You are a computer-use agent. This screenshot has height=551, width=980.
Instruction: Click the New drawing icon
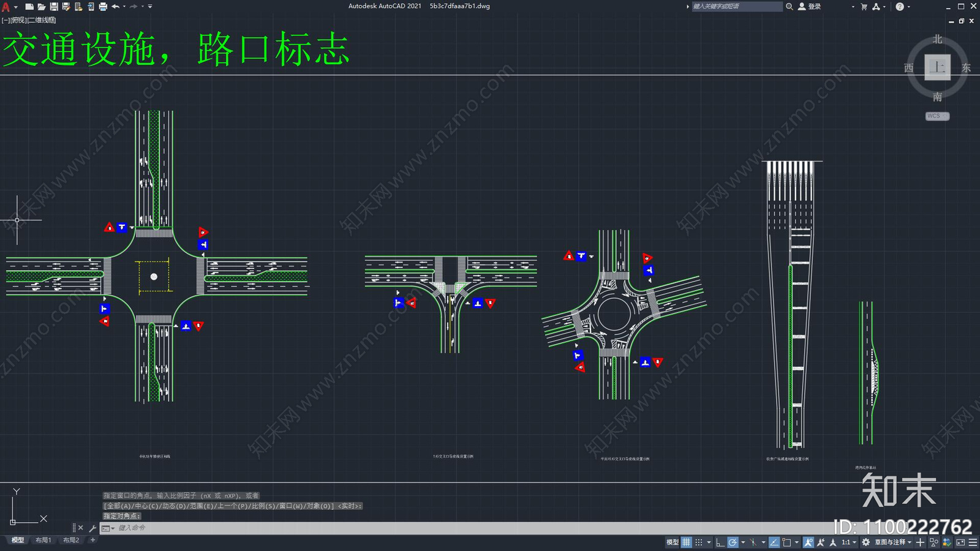pyautogui.click(x=29, y=7)
